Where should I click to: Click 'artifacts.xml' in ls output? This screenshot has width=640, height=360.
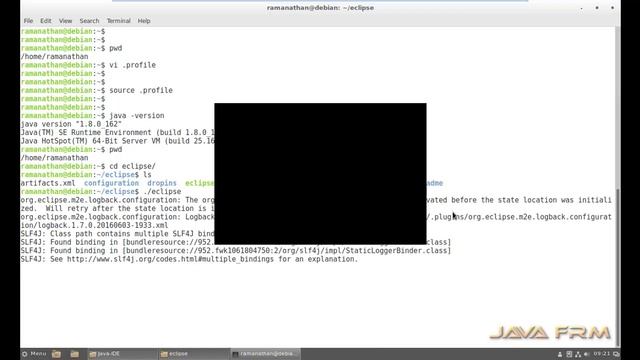coord(48,183)
